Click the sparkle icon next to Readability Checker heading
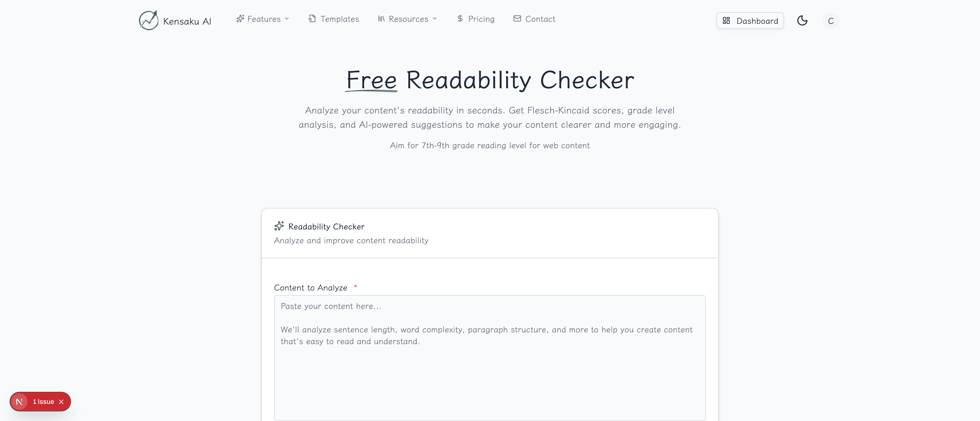This screenshot has width=980, height=421. [x=280, y=226]
